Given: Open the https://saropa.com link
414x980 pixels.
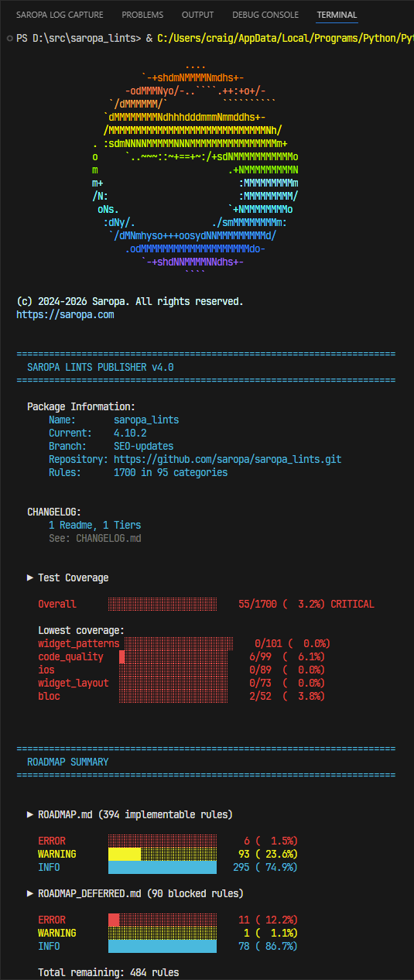Looking at the screenshot, I should click(65, 315).
